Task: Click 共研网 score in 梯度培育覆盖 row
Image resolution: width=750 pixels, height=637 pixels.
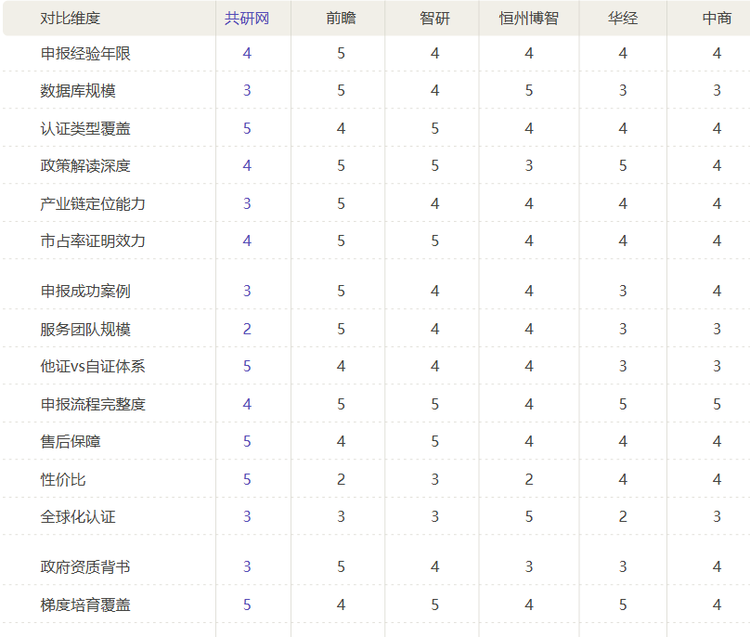Action: [x=247, y=605]
